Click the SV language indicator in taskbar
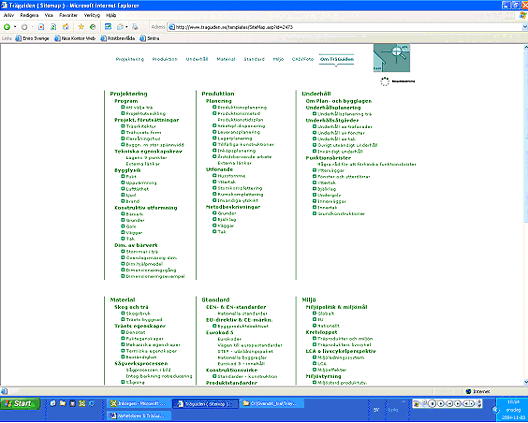 pos(376,410)
